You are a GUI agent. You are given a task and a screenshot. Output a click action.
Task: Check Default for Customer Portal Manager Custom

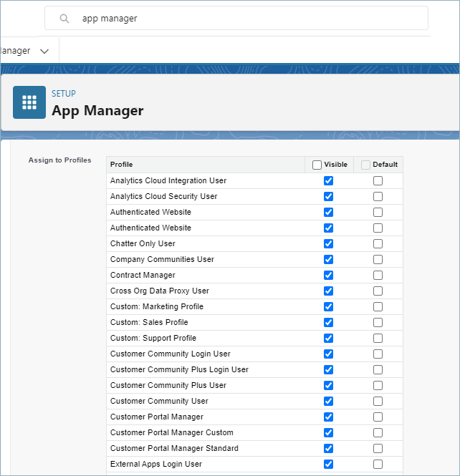click(x=378, y=432)
